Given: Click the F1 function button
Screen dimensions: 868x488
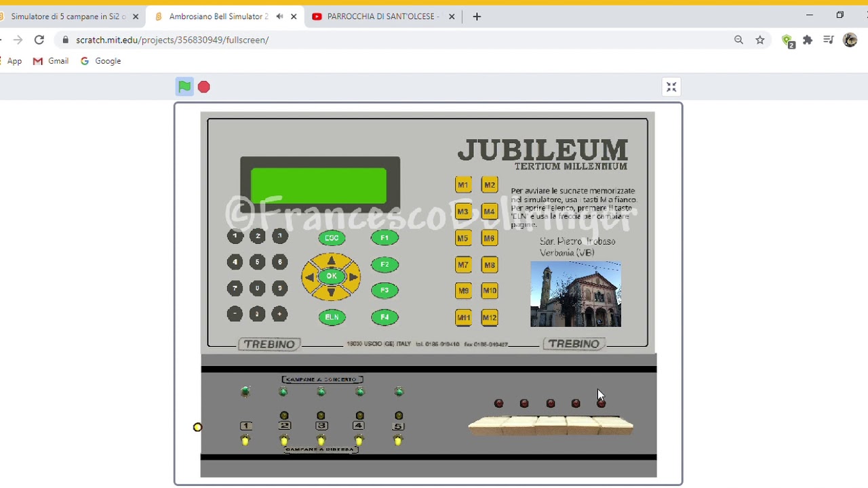Looking at the screenshot, I should pyautogui.click(x=384, y=238).
